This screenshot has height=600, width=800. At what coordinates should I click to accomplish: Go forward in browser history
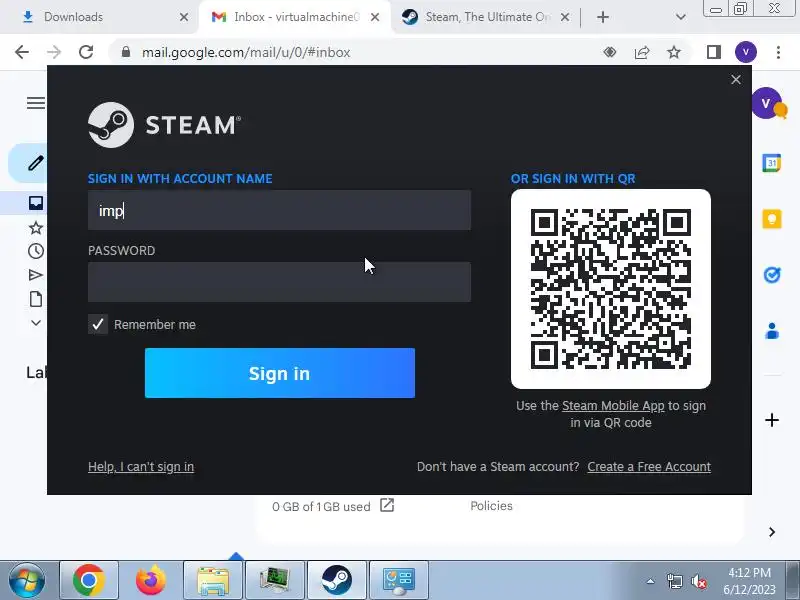pos(54,52)
